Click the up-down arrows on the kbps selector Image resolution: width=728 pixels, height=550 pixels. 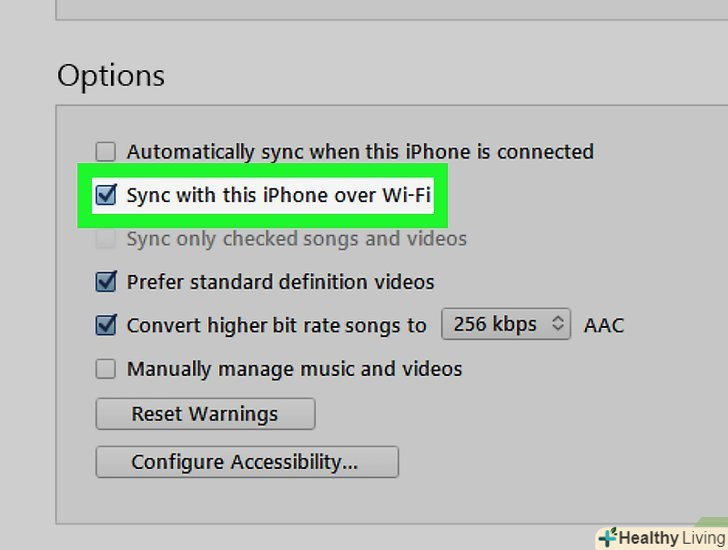coord(559,325)
